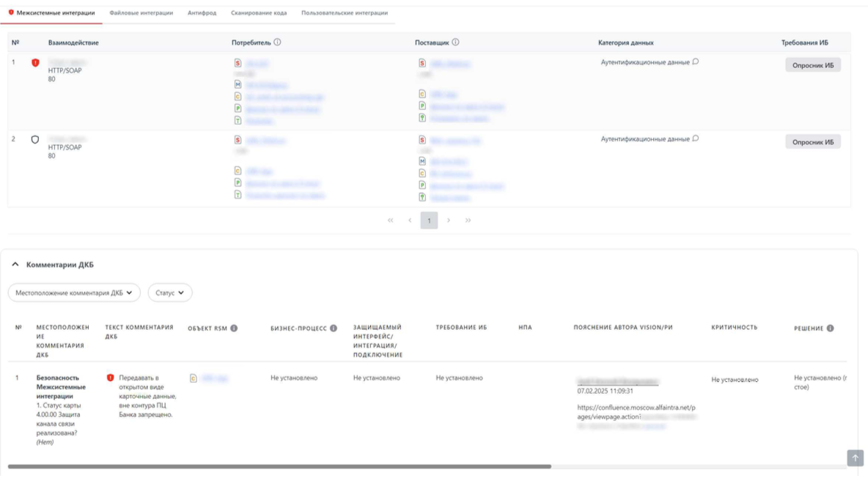Click the timestamp 07.02.2025 11:09:31
The image size is (868, 478).
[605, 391]
